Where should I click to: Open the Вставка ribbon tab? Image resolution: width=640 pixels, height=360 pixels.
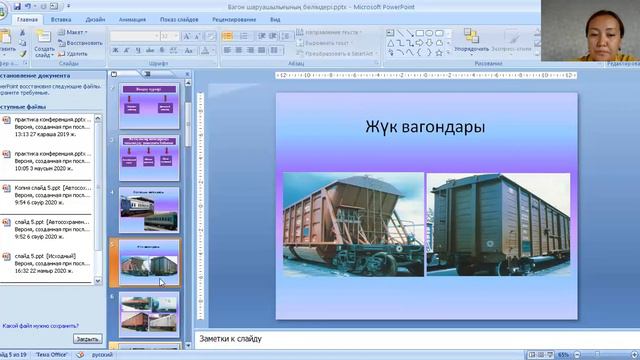pos(61,19)
